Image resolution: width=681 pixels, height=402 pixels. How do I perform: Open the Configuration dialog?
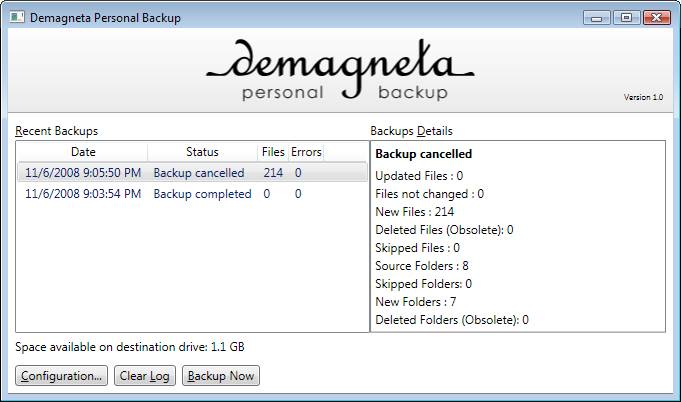61,376
